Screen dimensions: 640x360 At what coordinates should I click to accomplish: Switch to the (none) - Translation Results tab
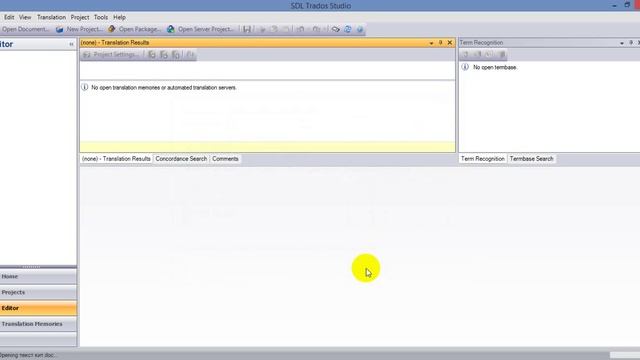(116, 159)
